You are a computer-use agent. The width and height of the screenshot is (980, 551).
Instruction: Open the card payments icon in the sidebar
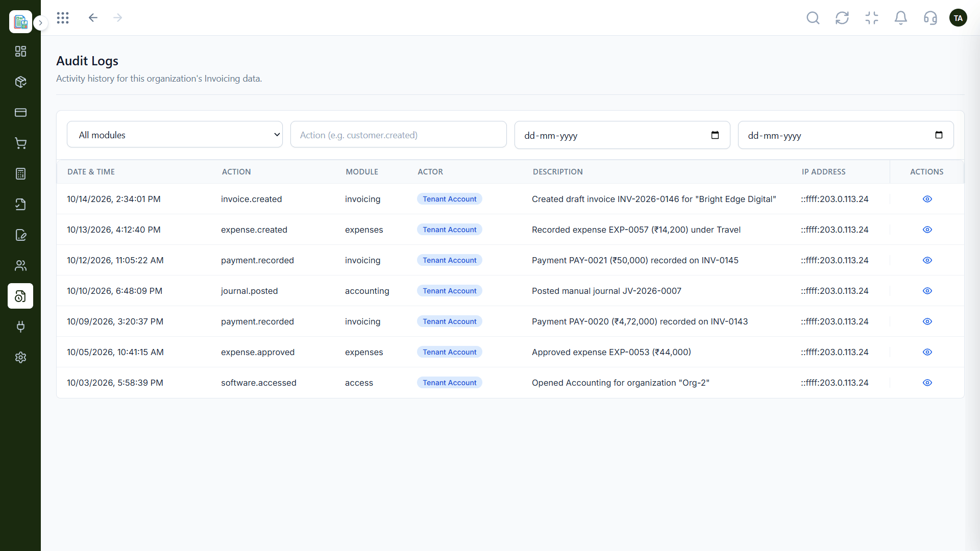(20, 113)
